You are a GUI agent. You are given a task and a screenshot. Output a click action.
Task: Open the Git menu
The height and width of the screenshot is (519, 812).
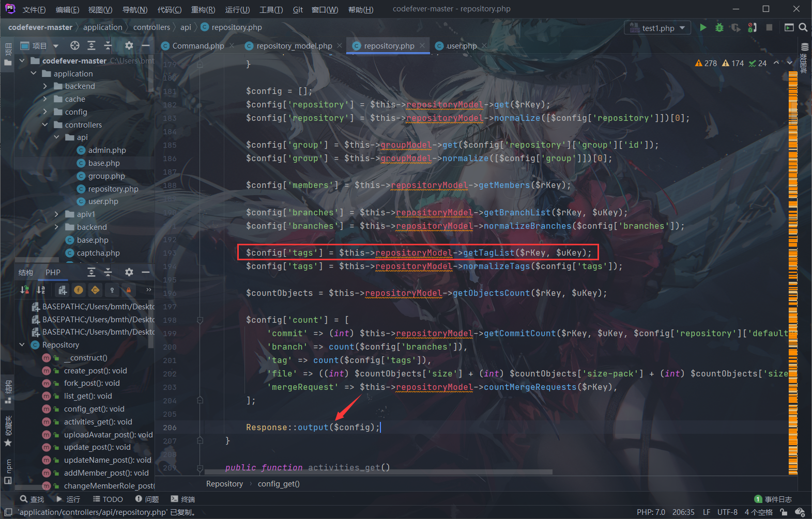point(298,10)
